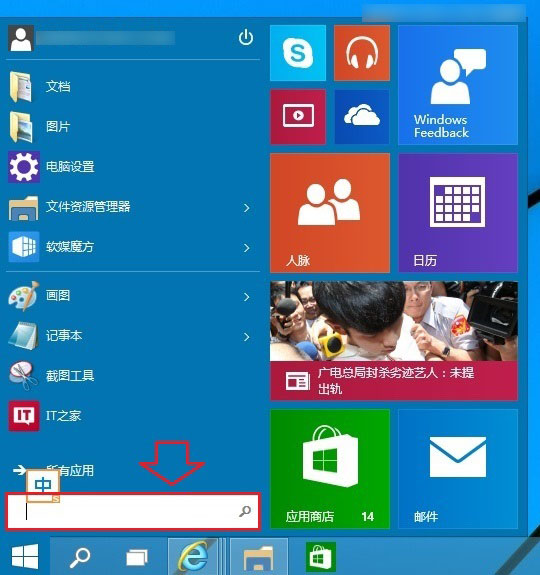Open the Skype tile
This screenshot has height=575, width=540.
click(x=298, y=53)
